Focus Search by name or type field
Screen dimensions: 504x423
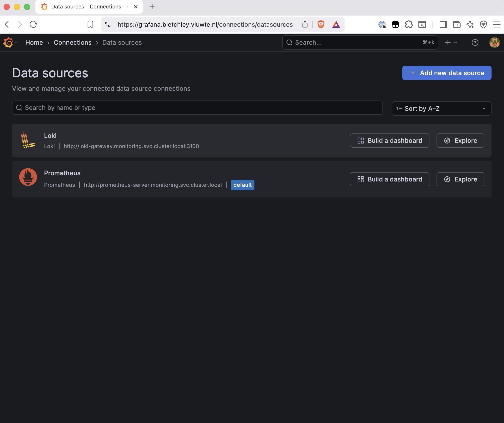click(x=197, y=108)
